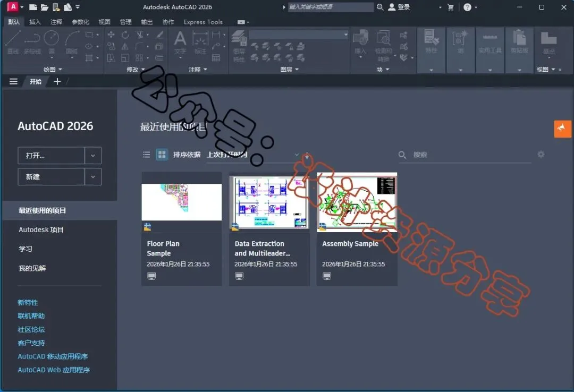Switch to list view of recent files
The width and height of the screenshot is (574, 392).
click(147, 155)
